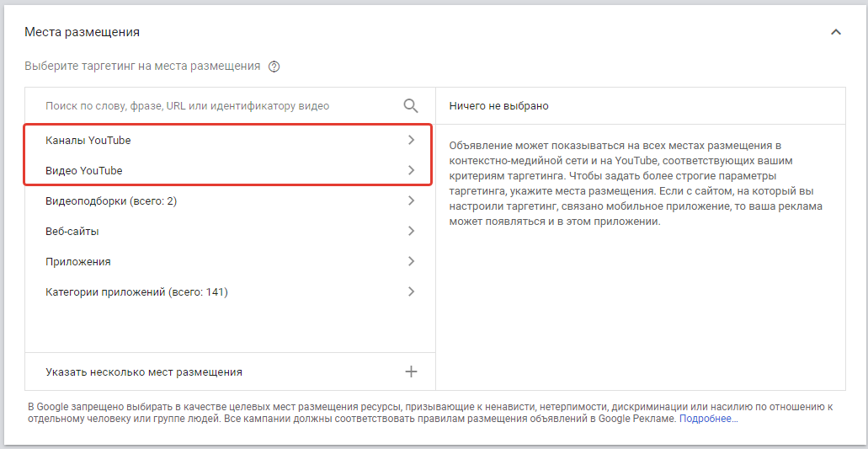Open the help icon next to placement targeting
Viewport: 868px width, 449px height.
(x=274, y=67)
